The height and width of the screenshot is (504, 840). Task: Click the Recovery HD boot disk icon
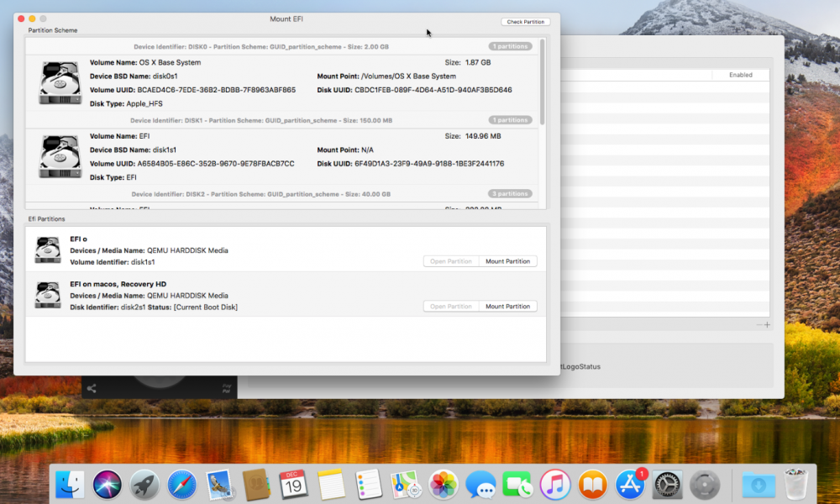48,295
